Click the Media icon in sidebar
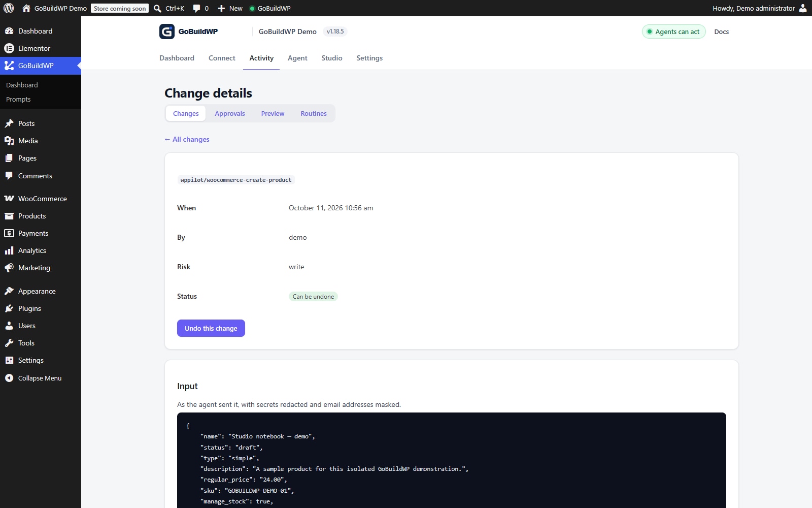Screen dimensions: 812x508 tap(9, 141)
